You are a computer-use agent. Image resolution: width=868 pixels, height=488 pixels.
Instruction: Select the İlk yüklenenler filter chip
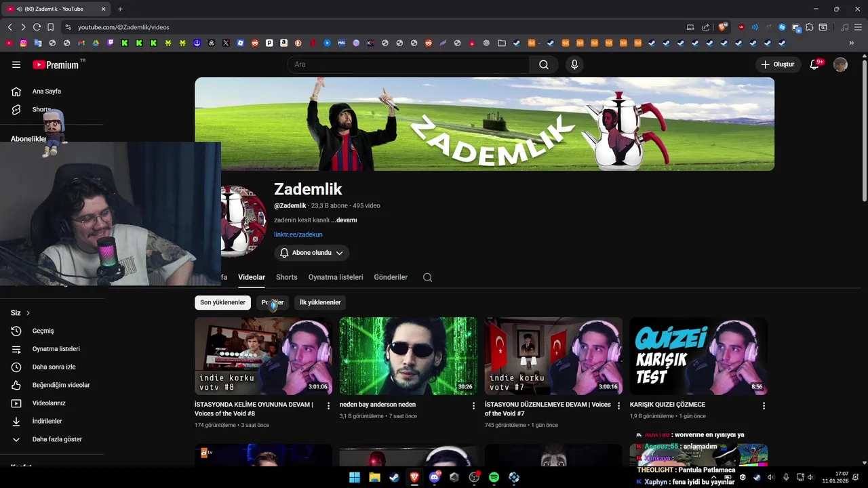(320, 302)
